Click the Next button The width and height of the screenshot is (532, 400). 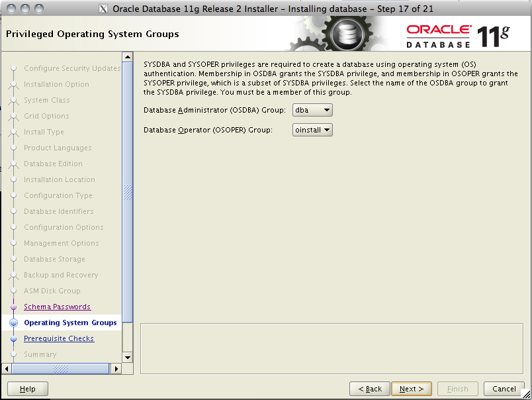(412, 389)
